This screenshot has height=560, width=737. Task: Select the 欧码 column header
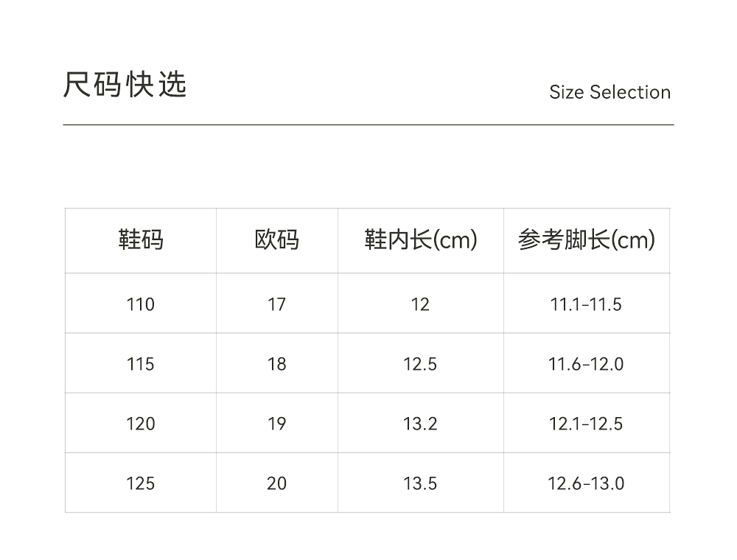coord(277,240)
